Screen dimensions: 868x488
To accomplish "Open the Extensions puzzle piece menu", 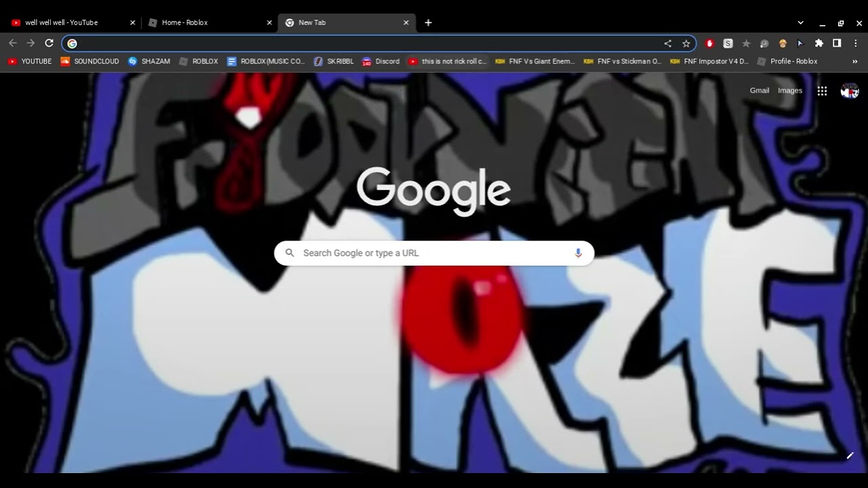I will tap(818, 43).
